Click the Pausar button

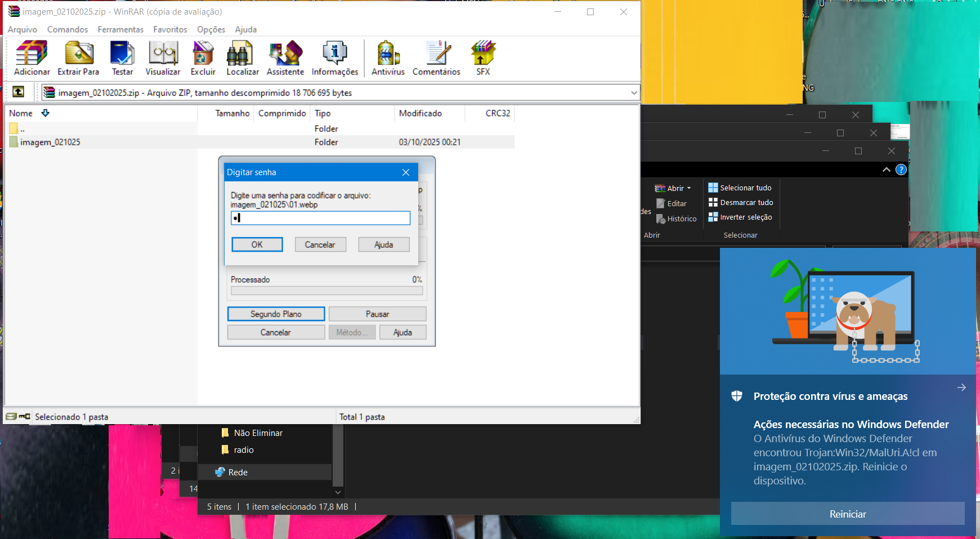377,314
